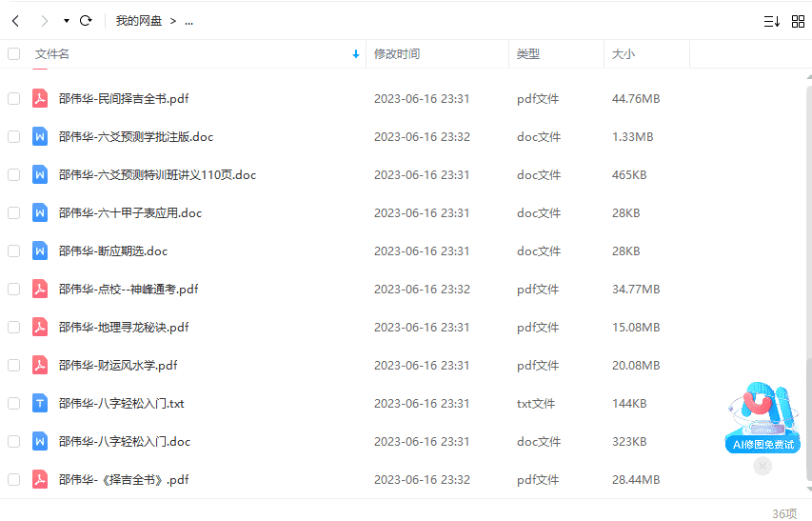Toggle sort direction arrow in 文件名 column
This screenshot has height=521, width=812.
(356, 54)
